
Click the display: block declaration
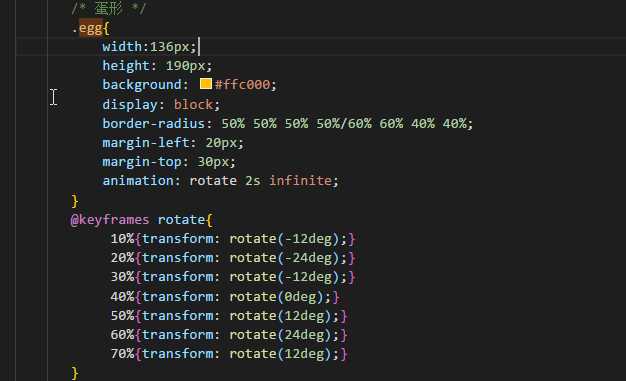161,105
